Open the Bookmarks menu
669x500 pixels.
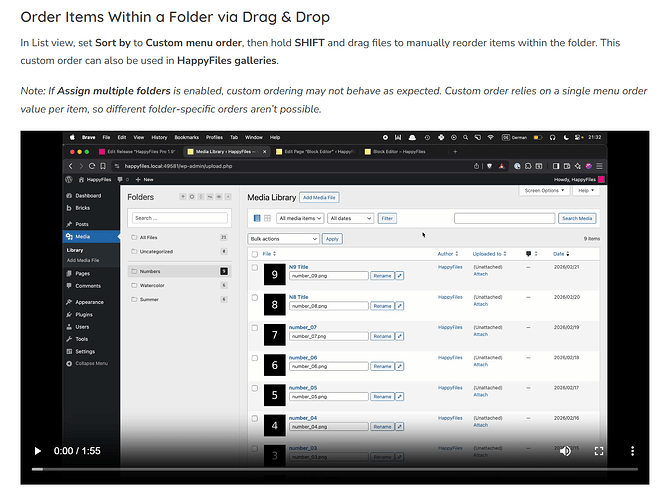[186, 137]
